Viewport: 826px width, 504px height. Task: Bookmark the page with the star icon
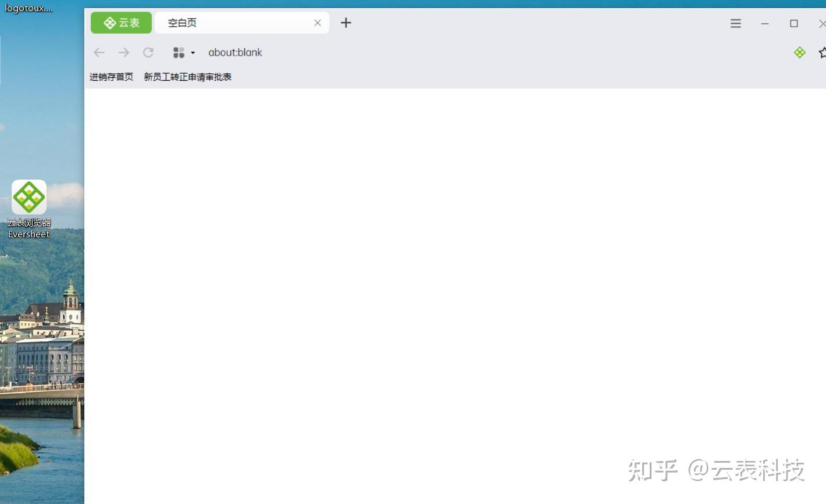tap(822, 52)
